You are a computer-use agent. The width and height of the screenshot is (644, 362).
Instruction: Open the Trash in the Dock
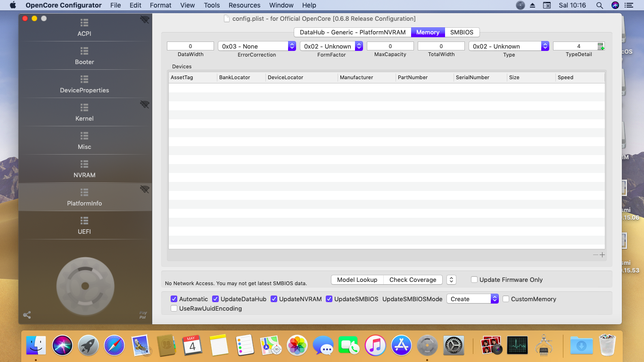[x=607, y=346]
